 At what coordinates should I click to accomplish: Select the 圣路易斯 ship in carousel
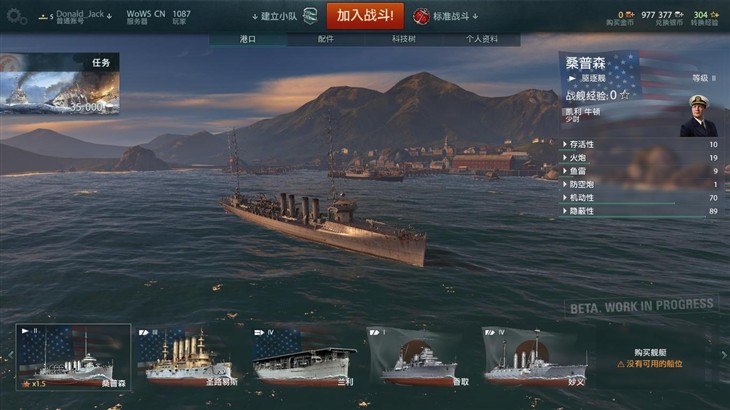coord(189,357)
